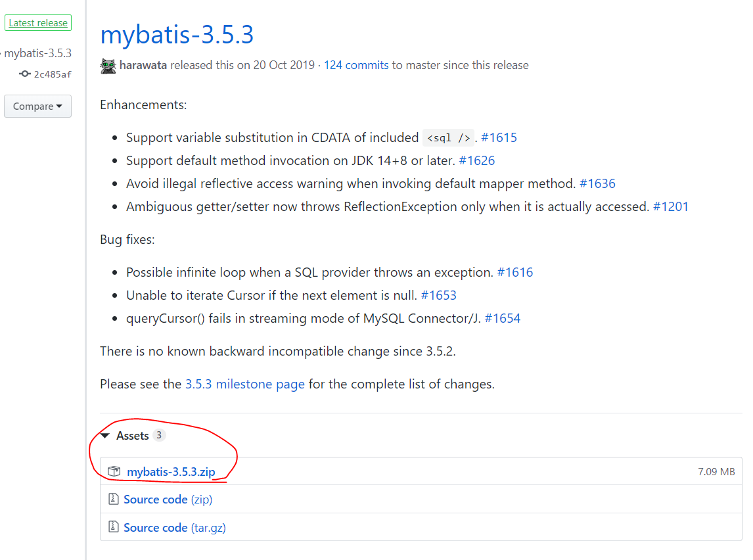The height and width of the screenshot is (560, 753).
Task: Open the Compare dropdown
Action: (38, 106)
